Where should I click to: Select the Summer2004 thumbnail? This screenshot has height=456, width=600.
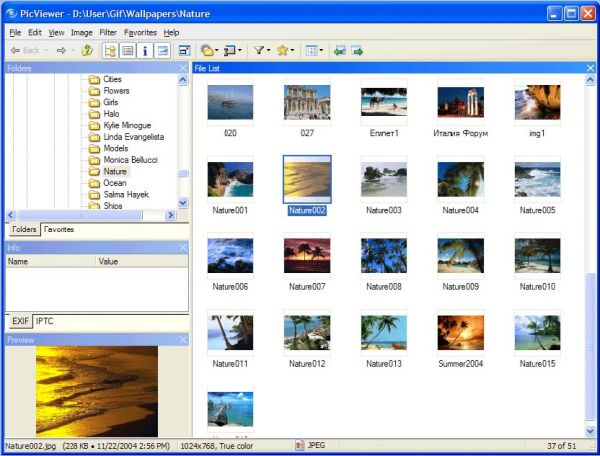tap(460, 334)
